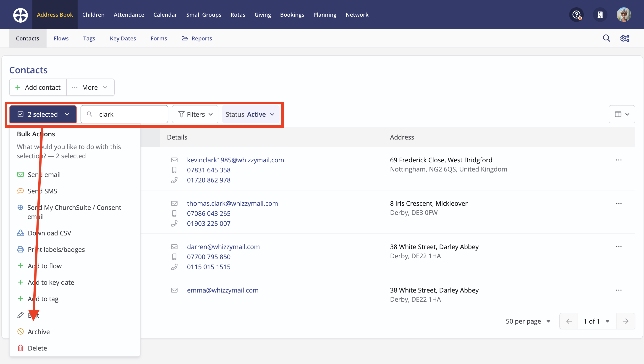Image resolution: width=644 pixels, height=364 pixels.
Task: Email thomas.clark@whizzymail.com link
Action: click(x=232, y=203)
